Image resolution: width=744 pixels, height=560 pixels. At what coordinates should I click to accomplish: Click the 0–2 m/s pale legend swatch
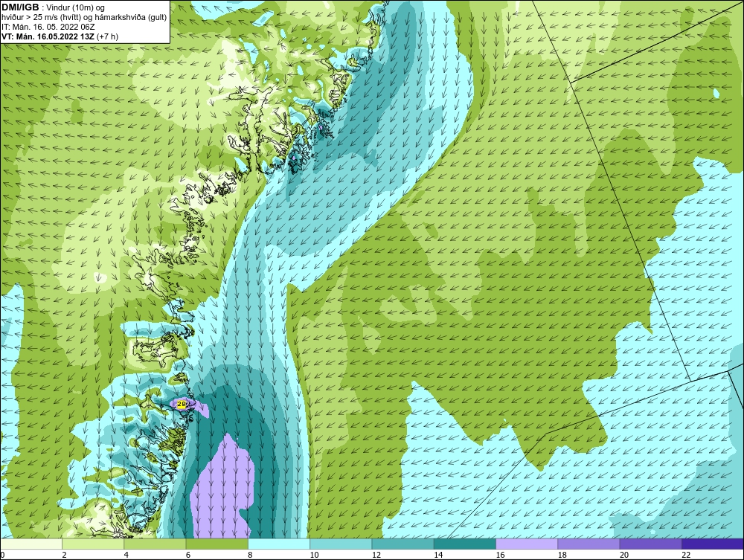pyautogui.click(x=31, y=544)
